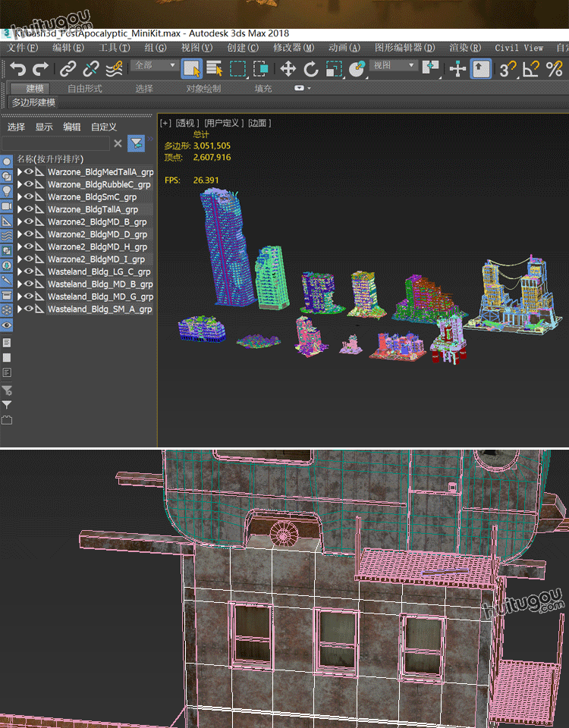Expand the Warzone_BldgMedTallA_grp tree node
The image size is (569, 728).
click(x=20, y=172)
